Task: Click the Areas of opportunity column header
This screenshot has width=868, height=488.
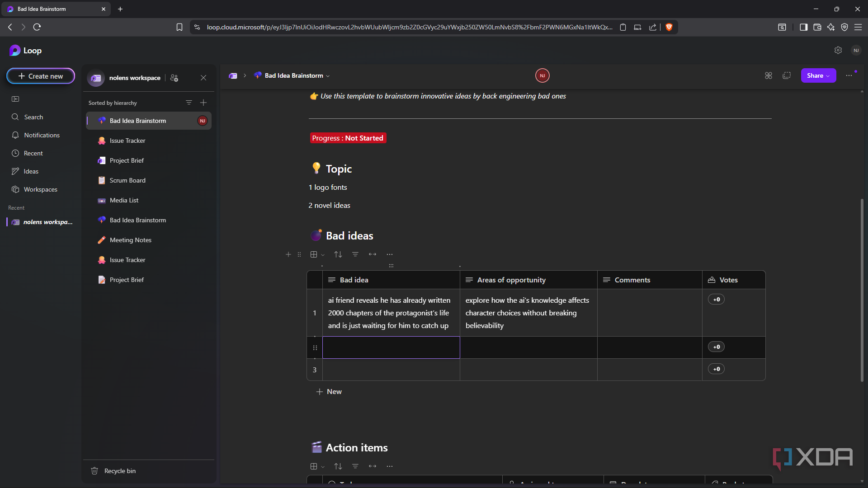Action: click(x=528, y=280)
